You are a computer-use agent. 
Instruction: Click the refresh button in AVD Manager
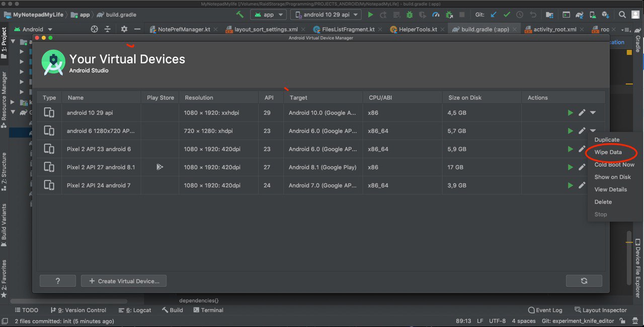(x=584, y=281)
